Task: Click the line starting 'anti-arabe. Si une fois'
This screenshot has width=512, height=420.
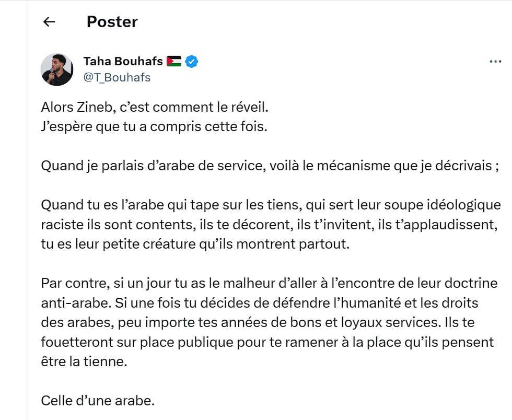Action: click(x=260, y=303)
